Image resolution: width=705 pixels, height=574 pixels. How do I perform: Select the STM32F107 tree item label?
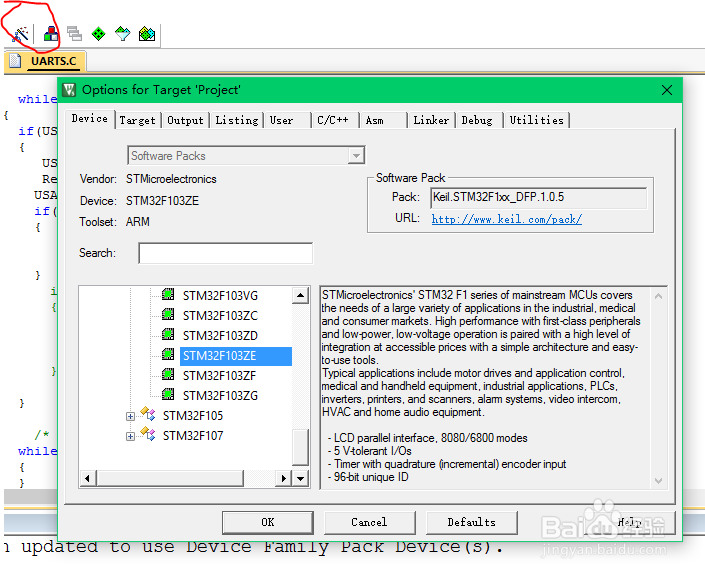point(193,436)
